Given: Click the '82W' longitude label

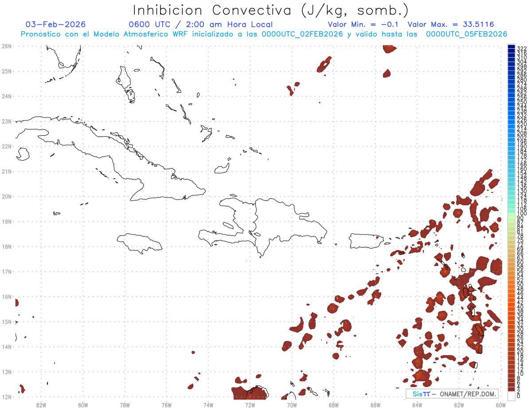Looking at the screenshot, I should coord(41,404).
